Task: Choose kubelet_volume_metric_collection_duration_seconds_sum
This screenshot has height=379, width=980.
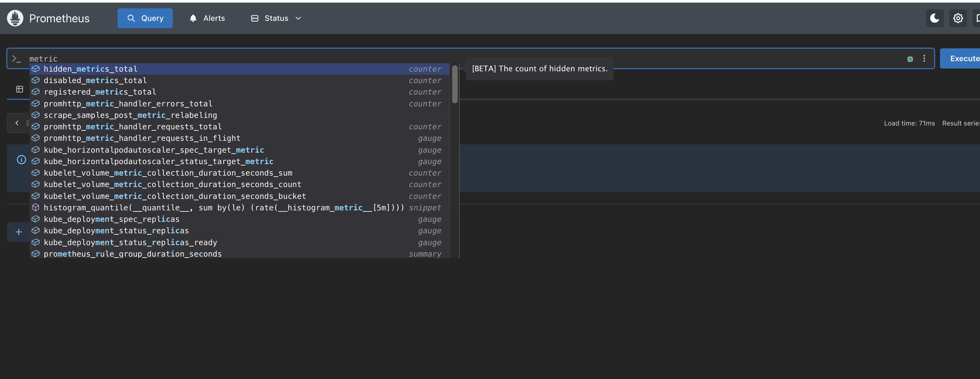Action: click(240, 173)
